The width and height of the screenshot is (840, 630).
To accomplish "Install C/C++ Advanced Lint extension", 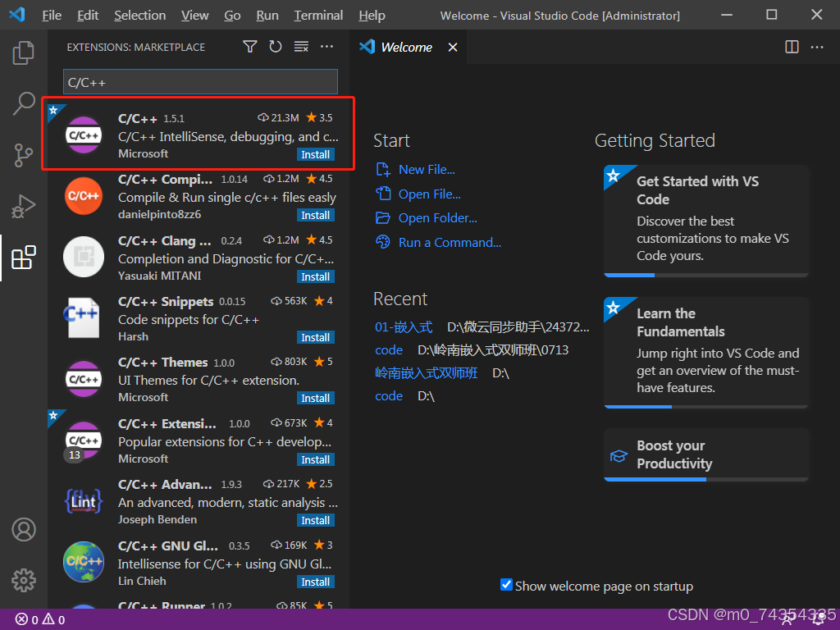I will [x=316, y=521].
